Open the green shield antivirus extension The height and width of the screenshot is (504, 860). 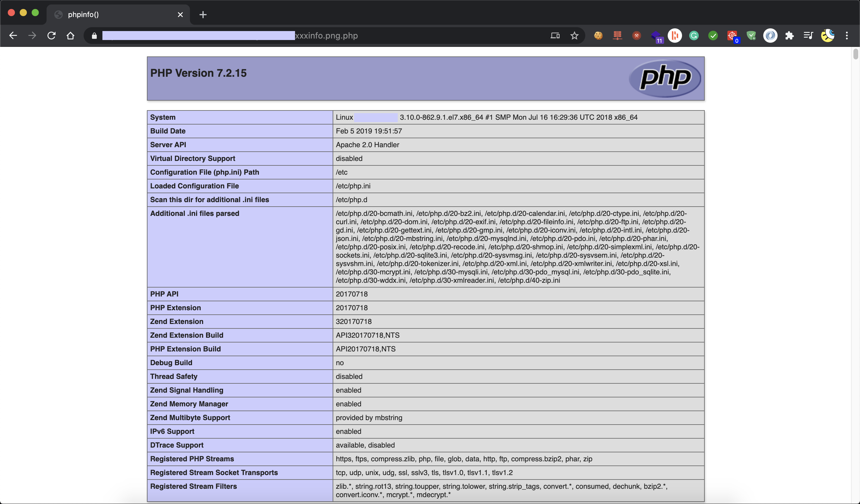coord(751,36)
